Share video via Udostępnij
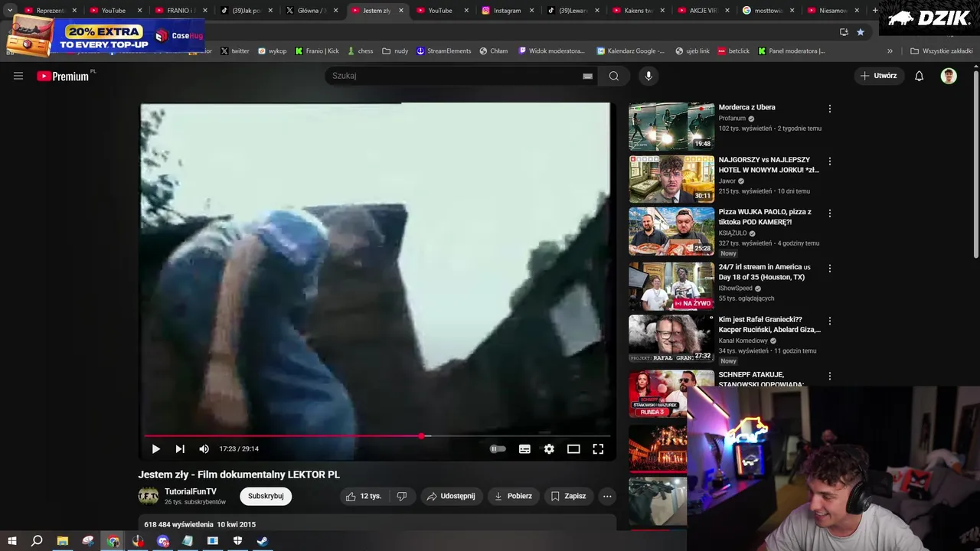Viewport: 980px width, 551px height. (x=451, y=496)
